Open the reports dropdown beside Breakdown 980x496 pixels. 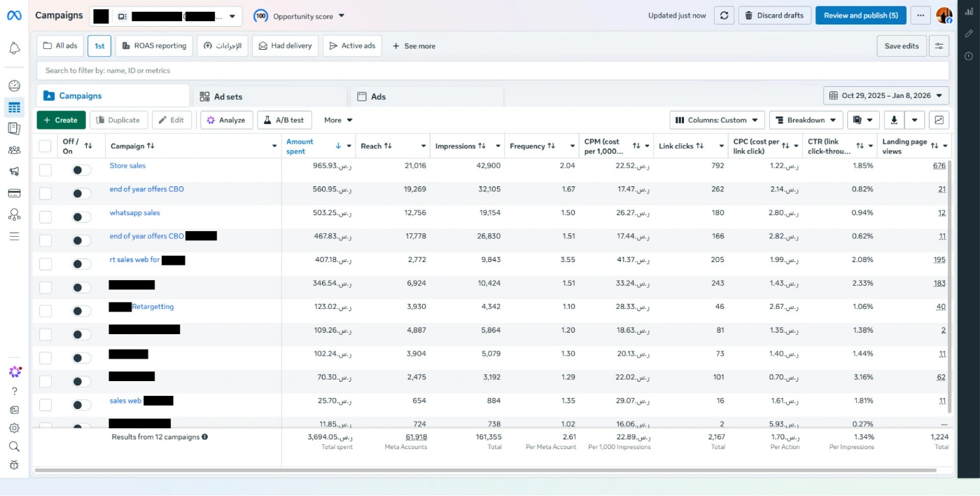[x=863, y=120]
